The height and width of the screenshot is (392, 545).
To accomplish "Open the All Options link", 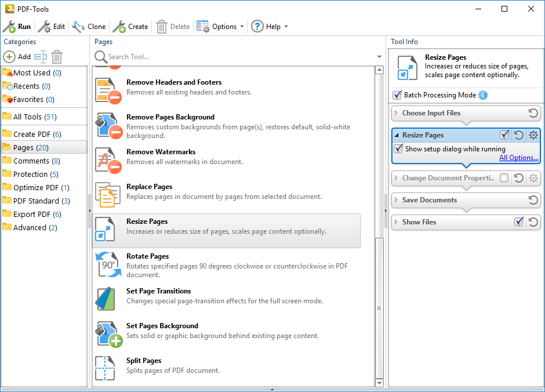I will pyautogui.click(x=518, y=158).
